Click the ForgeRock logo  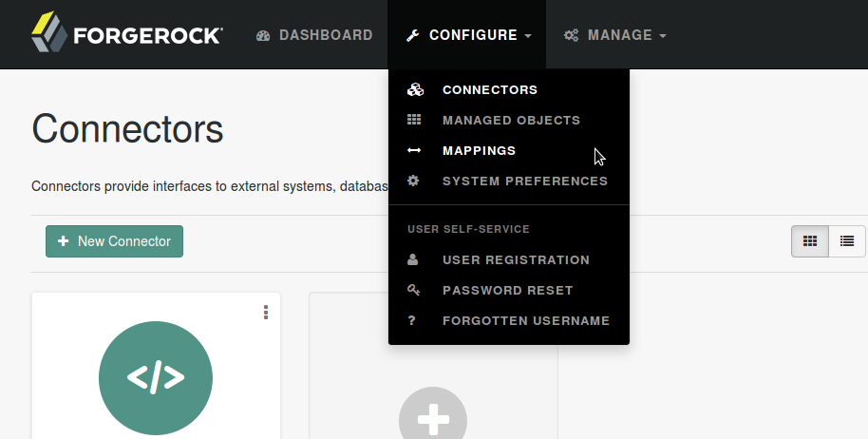[x=126, y=32]
